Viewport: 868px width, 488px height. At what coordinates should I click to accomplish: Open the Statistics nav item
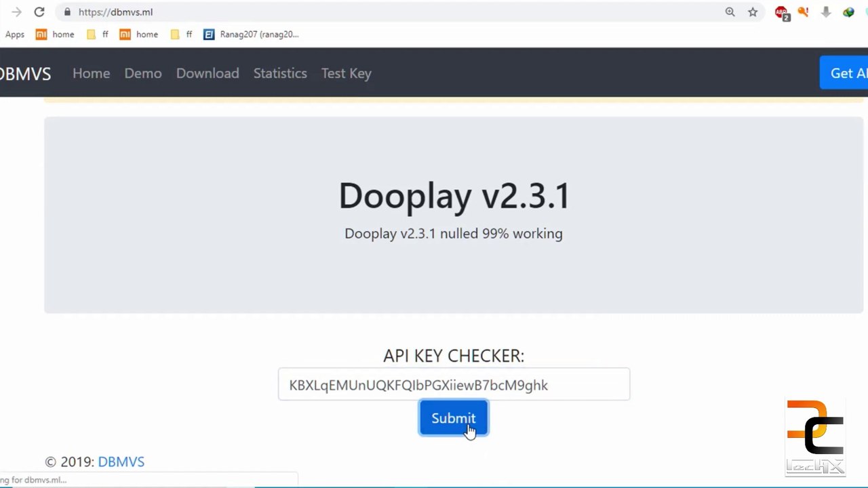(280, 73)
